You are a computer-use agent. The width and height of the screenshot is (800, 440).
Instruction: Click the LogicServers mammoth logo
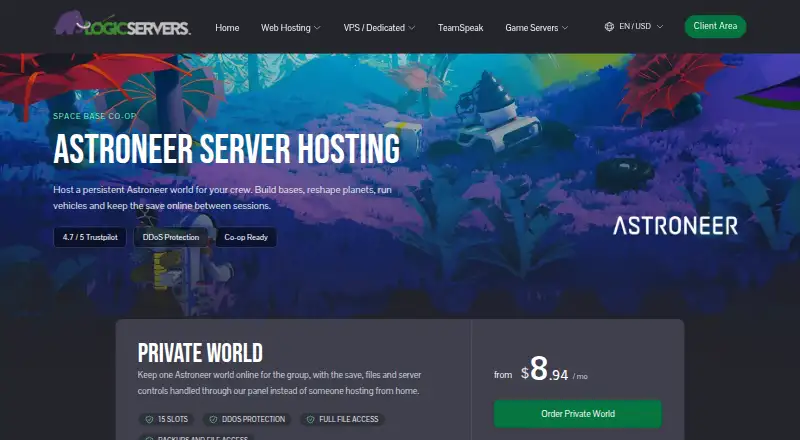[122, 24]
